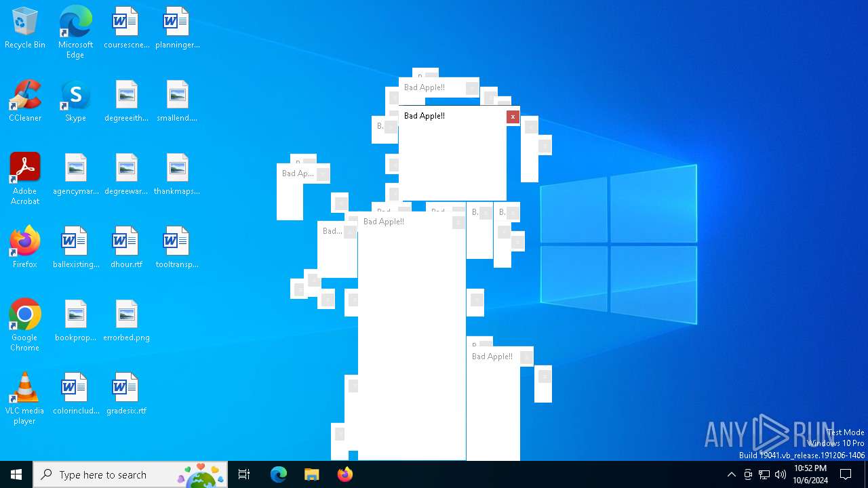
Task: Open the Action Center notifications icon
Action: point(846,474)
